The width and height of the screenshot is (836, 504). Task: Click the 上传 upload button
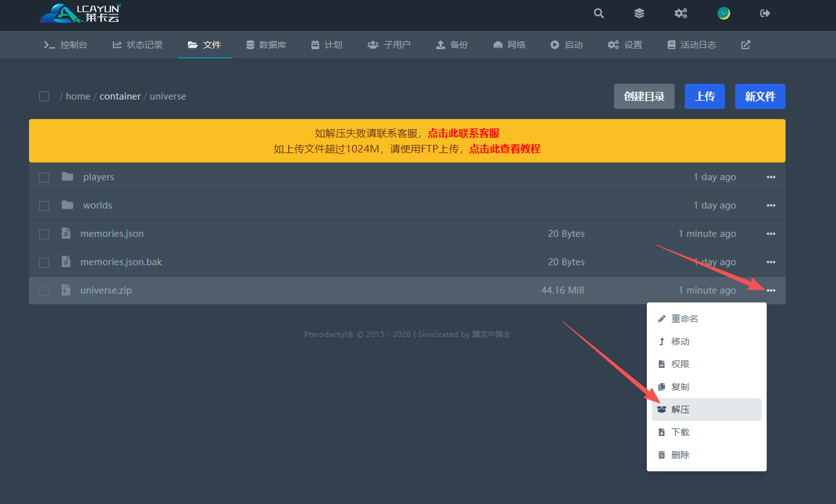click(x=704, y=96)
